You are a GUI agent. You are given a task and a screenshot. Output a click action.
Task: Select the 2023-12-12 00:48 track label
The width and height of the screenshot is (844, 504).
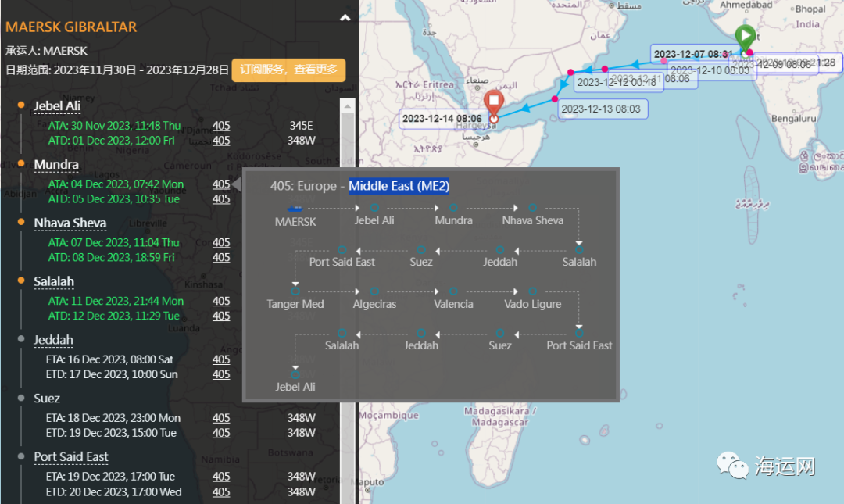[617, 82]
